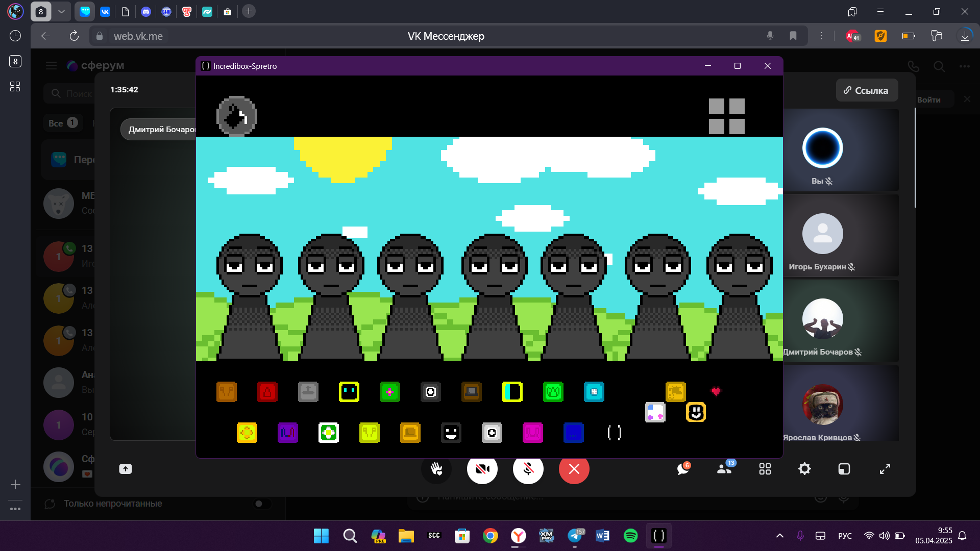End the call with the red button
The image size is (980, 551).
[574, 469]
